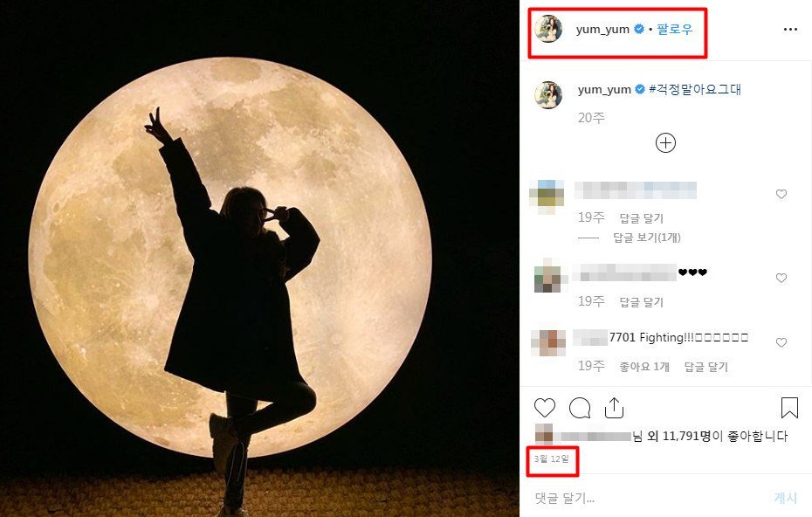Open the yum_yum header profile picture
812x517 pixels.
point(548,29)
